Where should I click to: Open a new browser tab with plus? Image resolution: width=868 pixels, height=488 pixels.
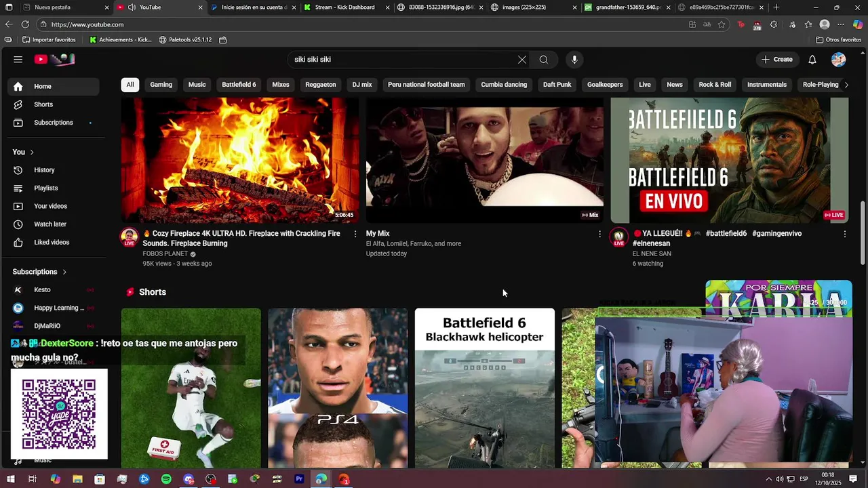coord(776,7)
